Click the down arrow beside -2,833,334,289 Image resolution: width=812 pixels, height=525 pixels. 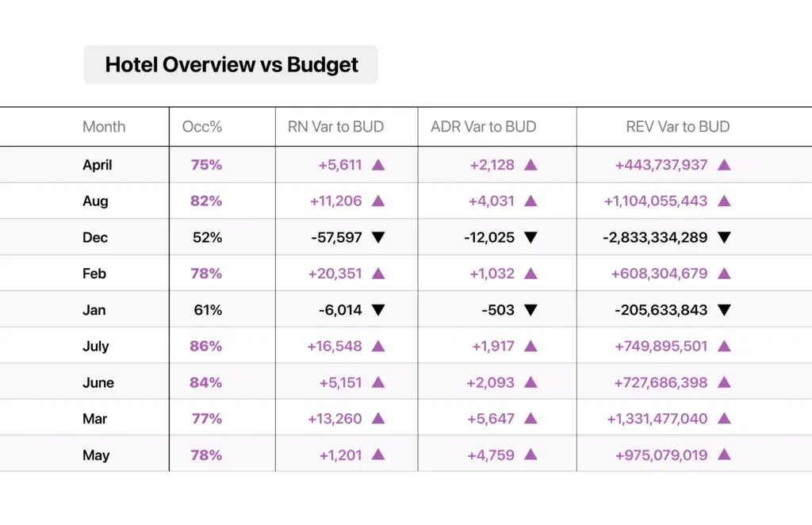click(725, 238)
